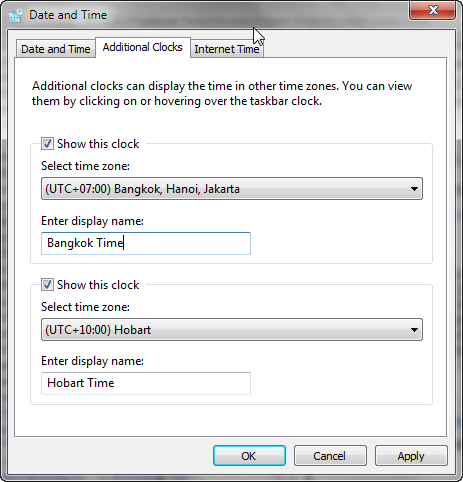Screen dimensions: 463x482
Task: Switch to the Date and Time tab
Action: (56, 49)
